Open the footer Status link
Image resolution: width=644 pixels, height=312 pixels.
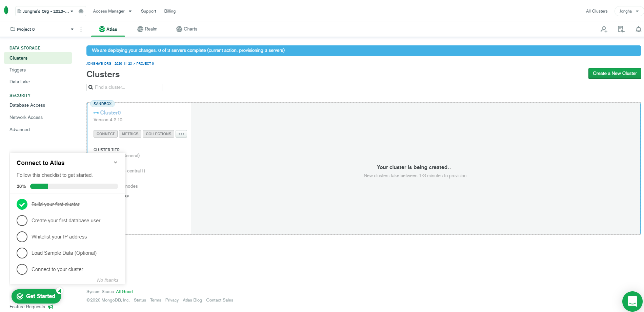click(140, 300)
